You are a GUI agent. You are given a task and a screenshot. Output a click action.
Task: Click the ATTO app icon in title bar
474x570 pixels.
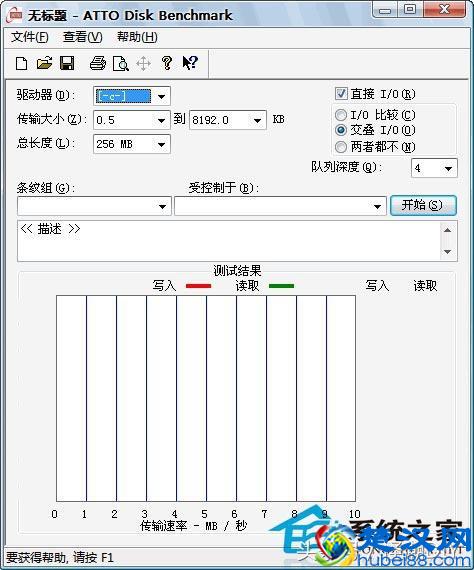pyautogui.click(x=15, y=15)
